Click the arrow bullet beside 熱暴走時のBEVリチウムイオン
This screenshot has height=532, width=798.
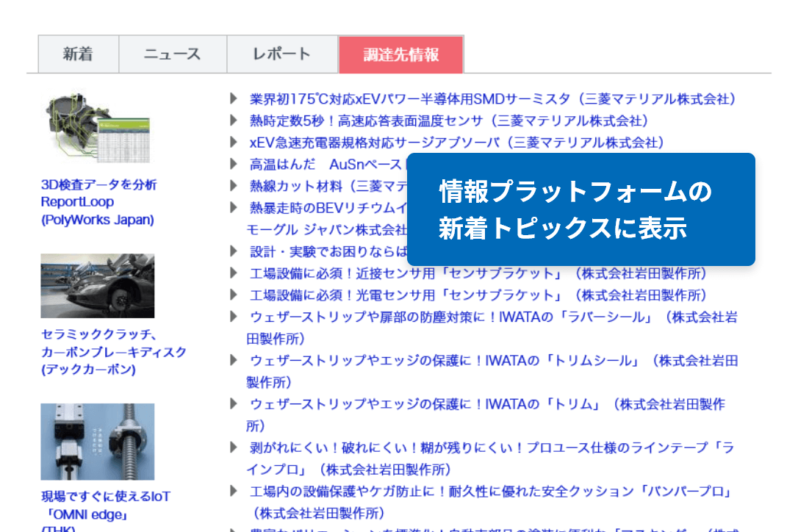[x=233, y=207]
